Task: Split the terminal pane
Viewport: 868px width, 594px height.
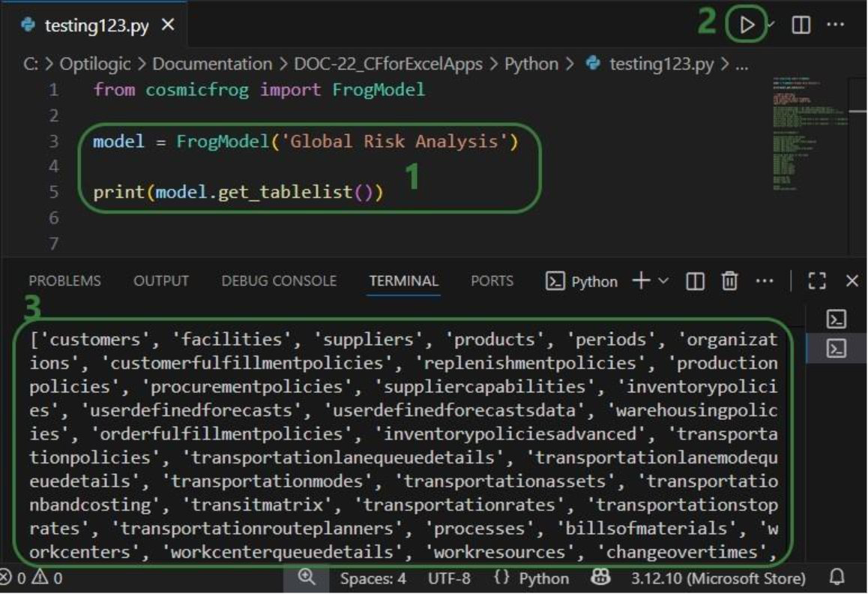Action: [696, 281]
